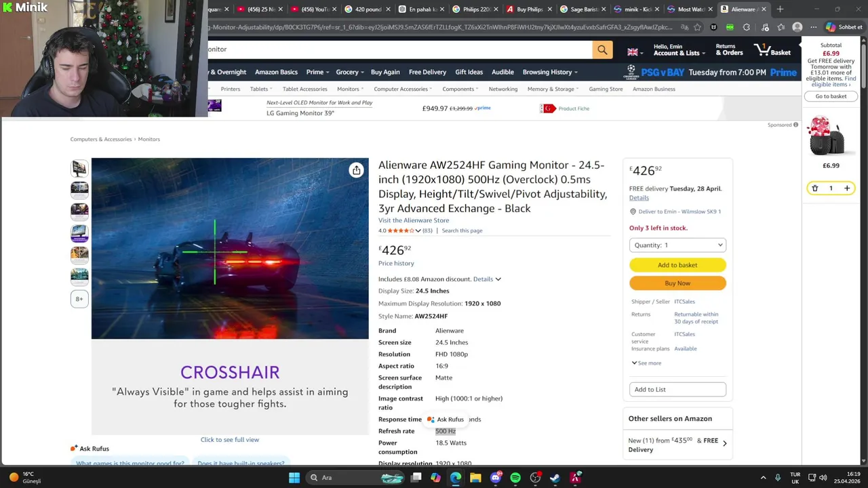Click Returns & Orders in header
Screen dimensions: 868x488
tap(729, 49)
